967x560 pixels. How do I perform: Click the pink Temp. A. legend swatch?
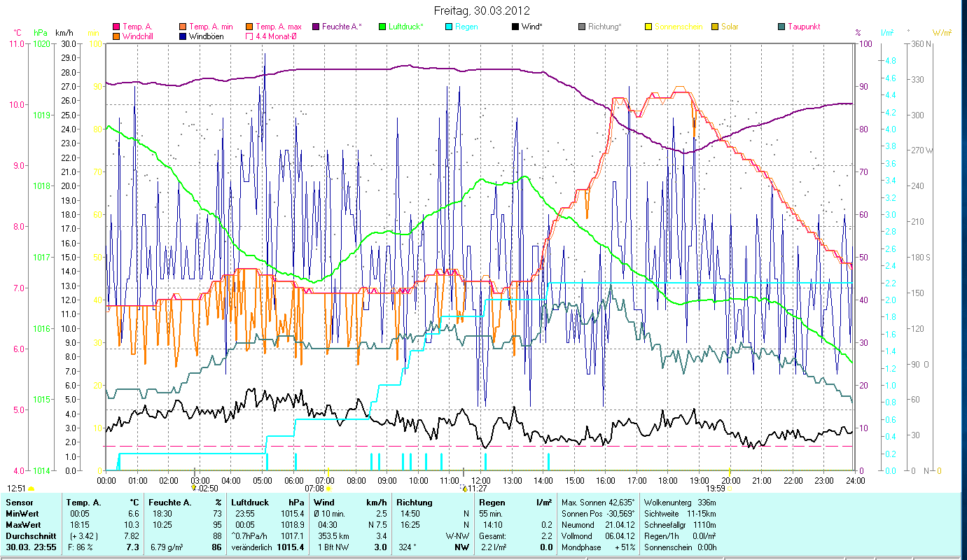116,27
